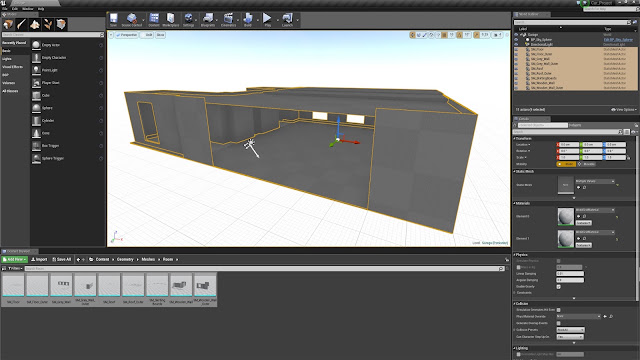This screenshot has width=640, height=360.
Task: Click the Import button in Content Browser
Action: click(x=39, y=260)
